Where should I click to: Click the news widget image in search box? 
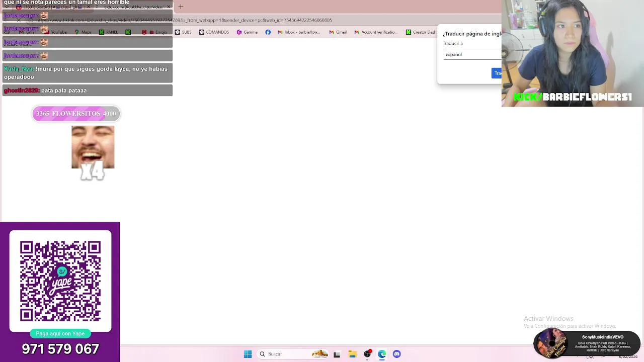(319, 354)
